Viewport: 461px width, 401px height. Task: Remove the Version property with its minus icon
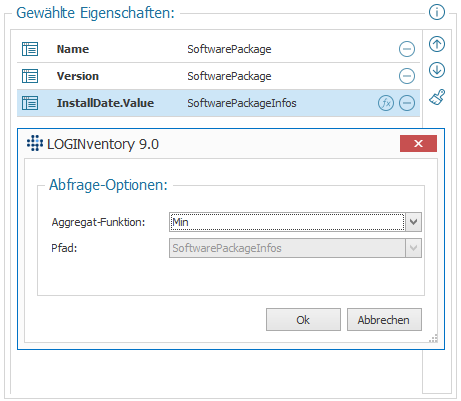coord(407,76)
